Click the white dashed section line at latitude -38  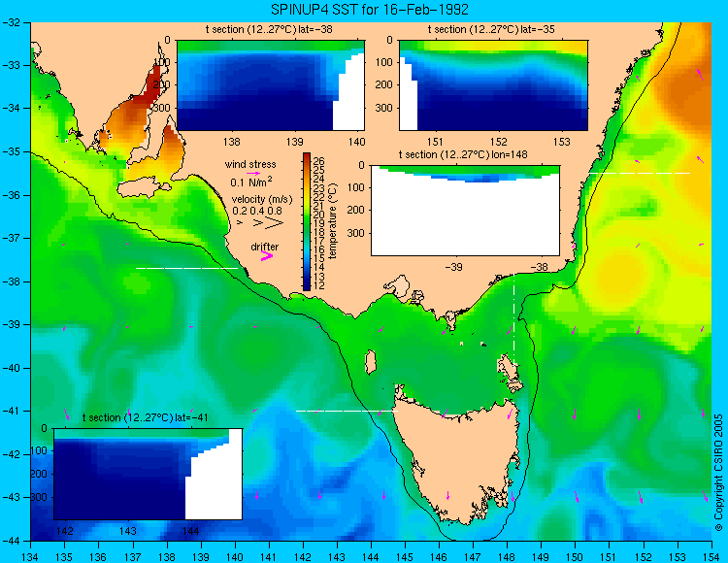tap(186, 268)
